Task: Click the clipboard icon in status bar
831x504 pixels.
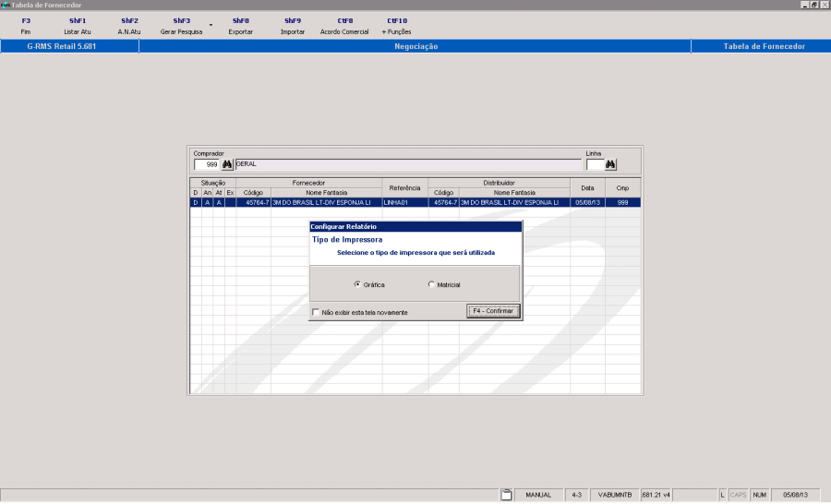Action: pyautogui.click(x=506, y=495)
